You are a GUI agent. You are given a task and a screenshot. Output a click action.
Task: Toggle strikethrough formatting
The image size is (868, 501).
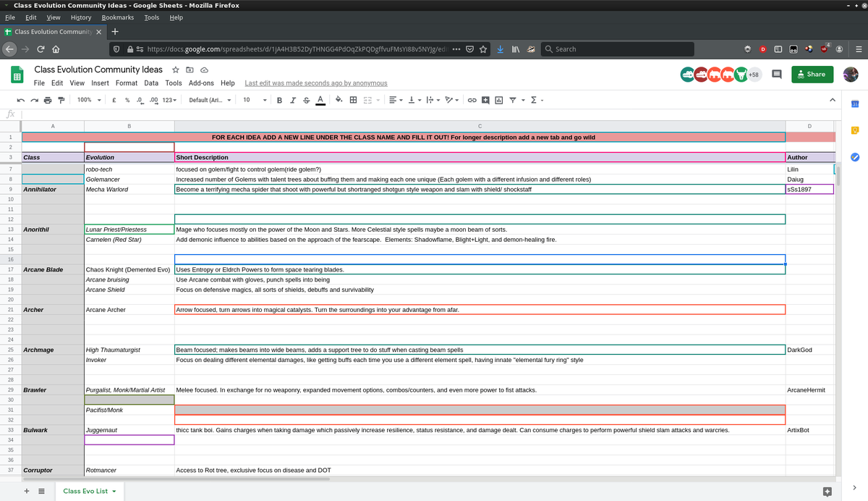pyautogui.click(x=306, y=100)
